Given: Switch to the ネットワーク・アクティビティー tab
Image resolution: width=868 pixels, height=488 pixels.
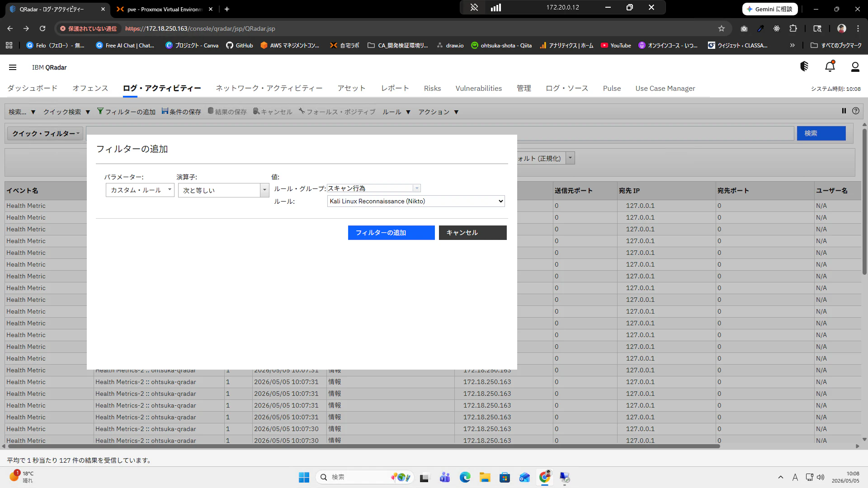Looking at the screenshot, I should click(269, 88).
